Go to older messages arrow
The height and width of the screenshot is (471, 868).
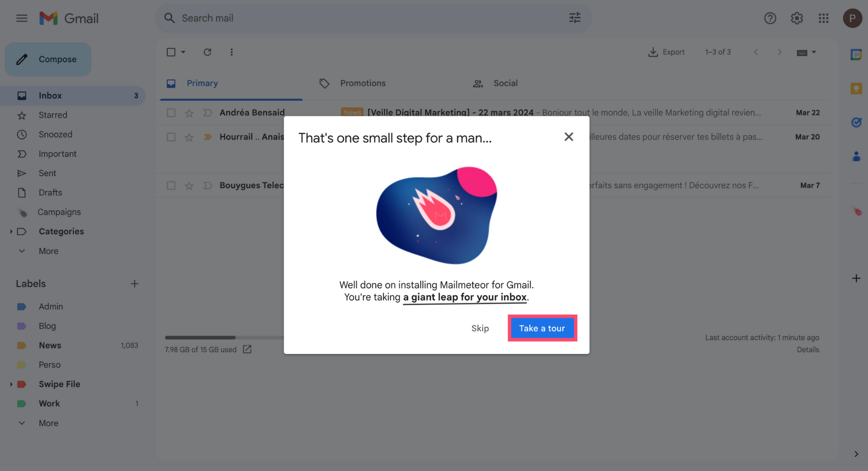coord(779,52)
